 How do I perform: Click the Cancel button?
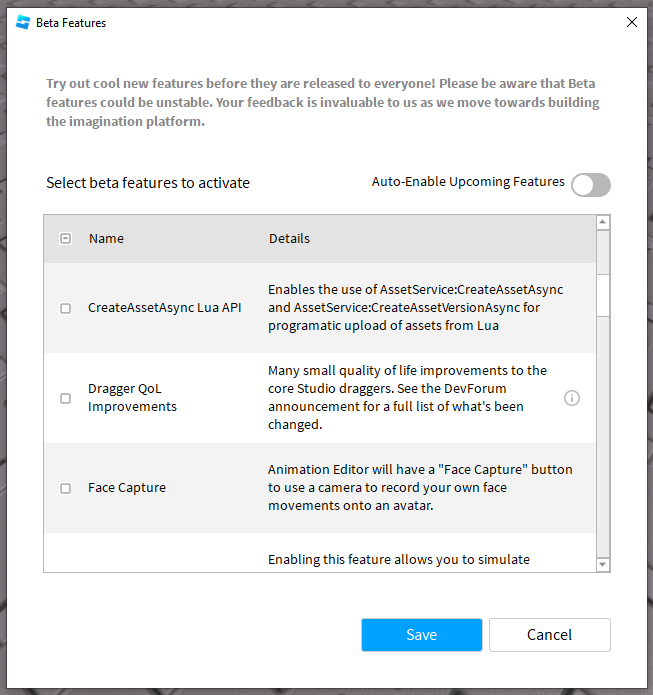(550, 635)
